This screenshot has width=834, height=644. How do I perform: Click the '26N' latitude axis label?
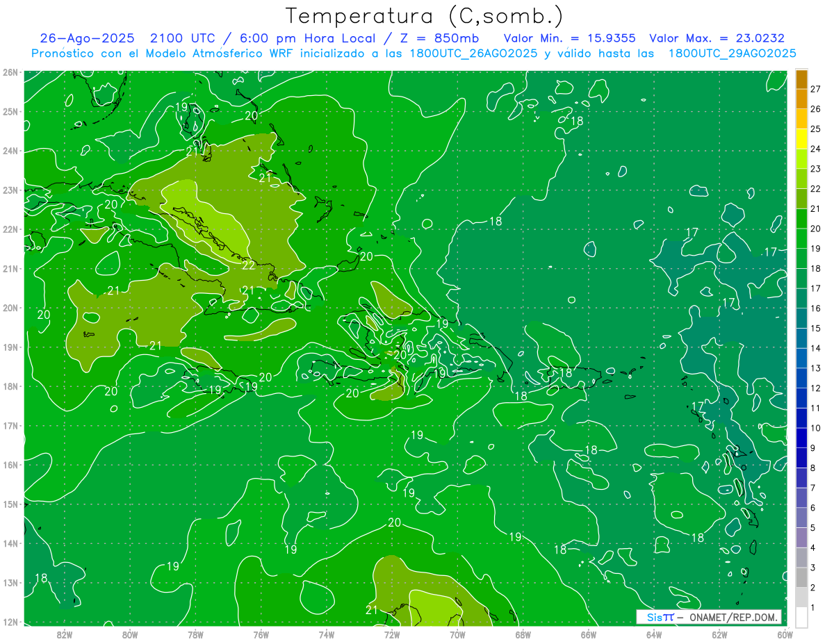(10, 72)
